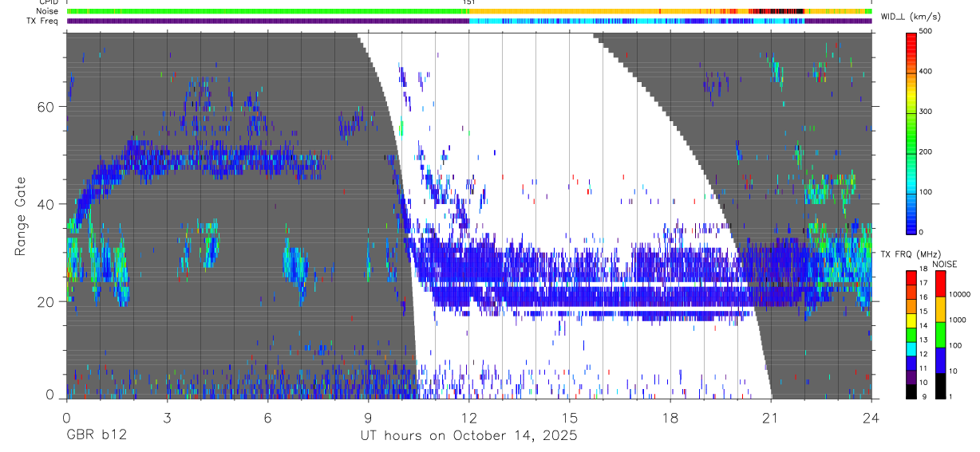Viewport: 980px width, 452px height.
Task: Click the 16 tick on TX FRQ legend
Action: (x=924, y=297)
